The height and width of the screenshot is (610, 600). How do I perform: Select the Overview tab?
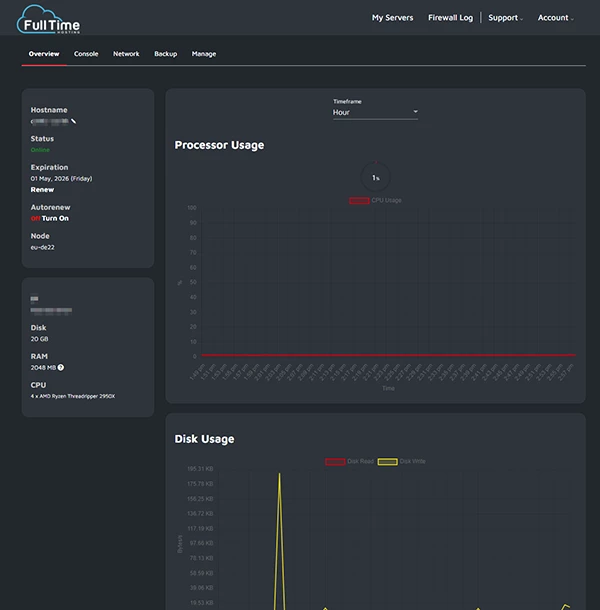coord(44,54)
